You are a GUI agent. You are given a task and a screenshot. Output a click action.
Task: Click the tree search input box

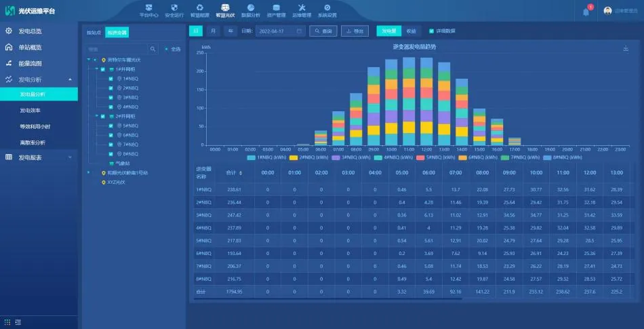click(x=117, y=49)
